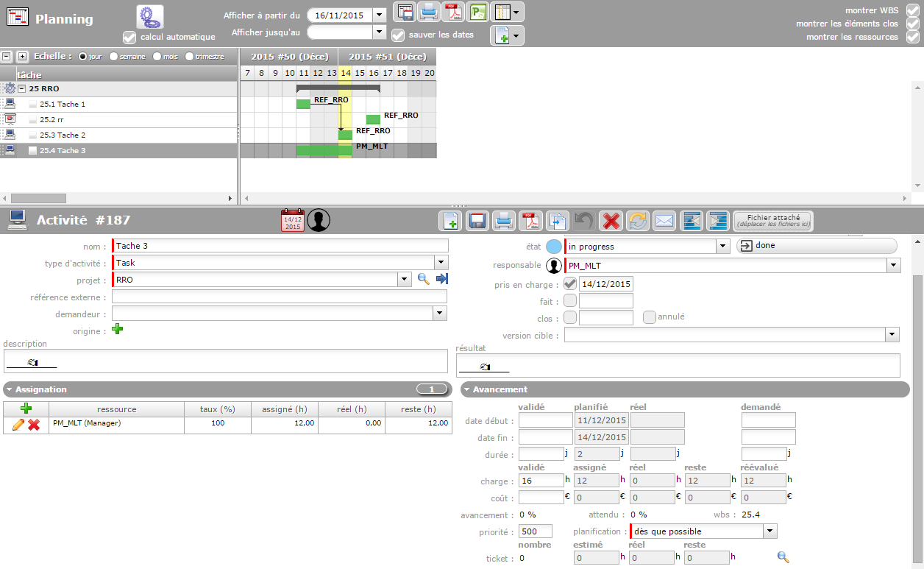This screenshot has width=924, height=569.
Task: Send the activity by email
Action: click(x=664, y=221)
